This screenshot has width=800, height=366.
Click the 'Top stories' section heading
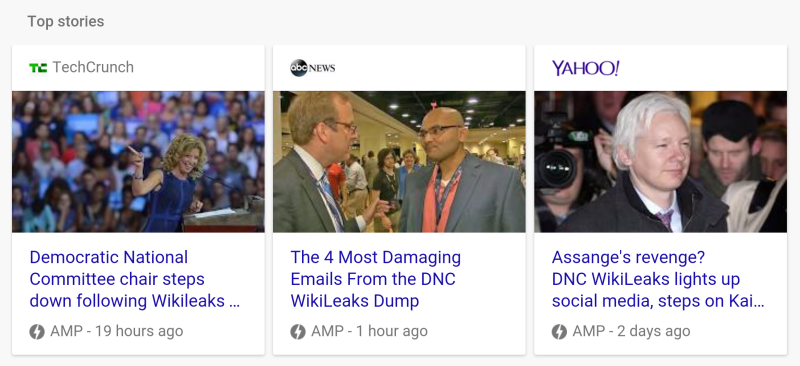point(66,21)
